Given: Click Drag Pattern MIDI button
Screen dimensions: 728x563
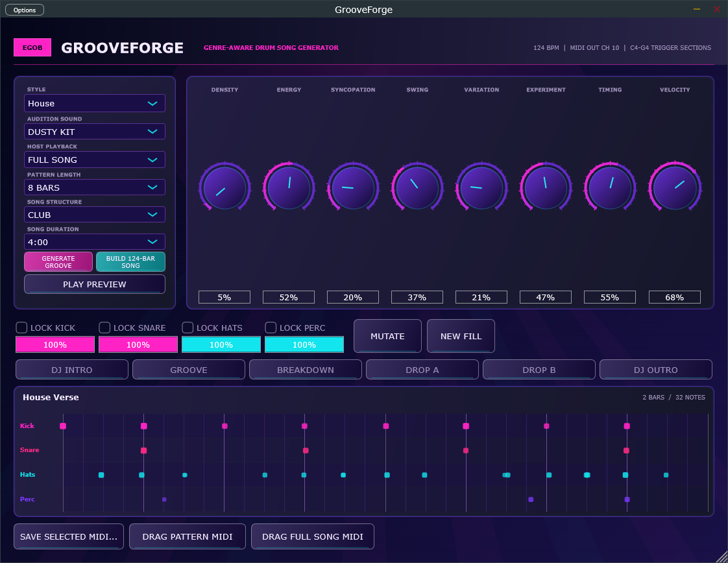Looking at the screenshot, I should tap(188, 536).
